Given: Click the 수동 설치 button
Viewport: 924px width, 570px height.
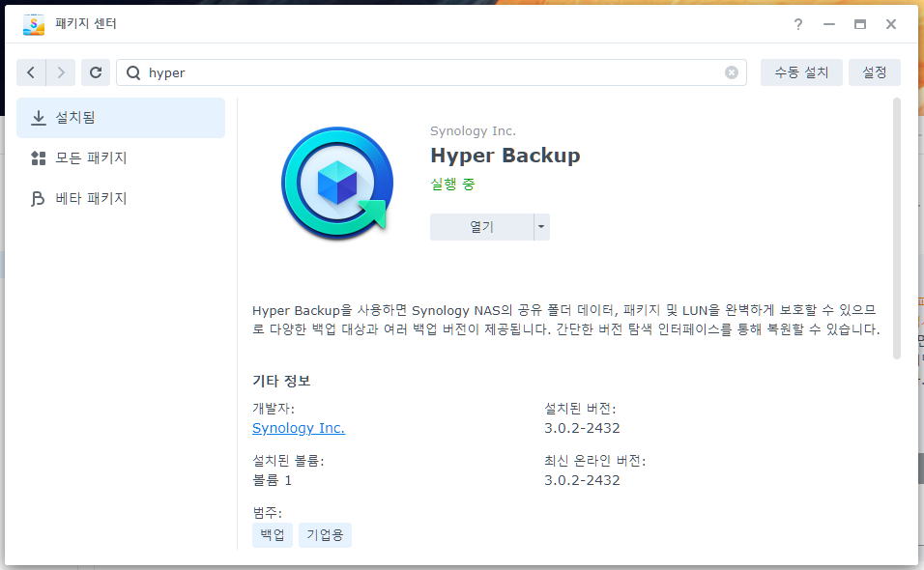Looking at the screenshot, I should pos(801,72).
